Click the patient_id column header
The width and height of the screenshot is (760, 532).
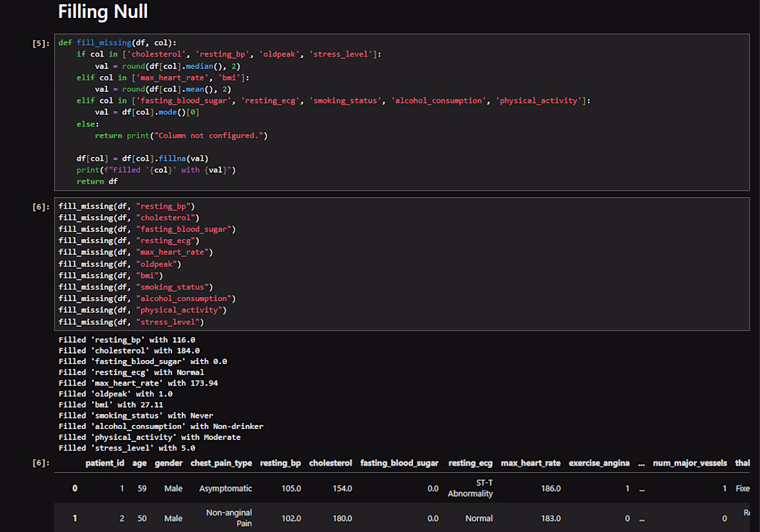[x=105, y=463]
